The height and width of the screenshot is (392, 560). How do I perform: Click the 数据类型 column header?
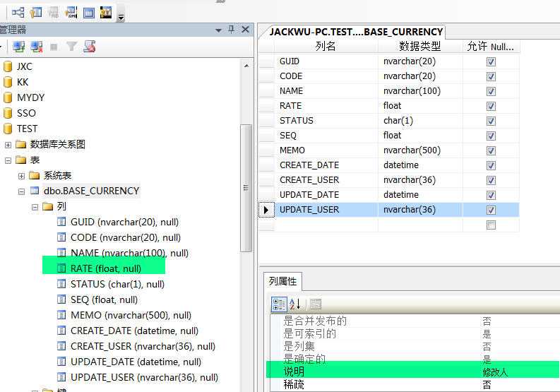(x=420, y=46)
